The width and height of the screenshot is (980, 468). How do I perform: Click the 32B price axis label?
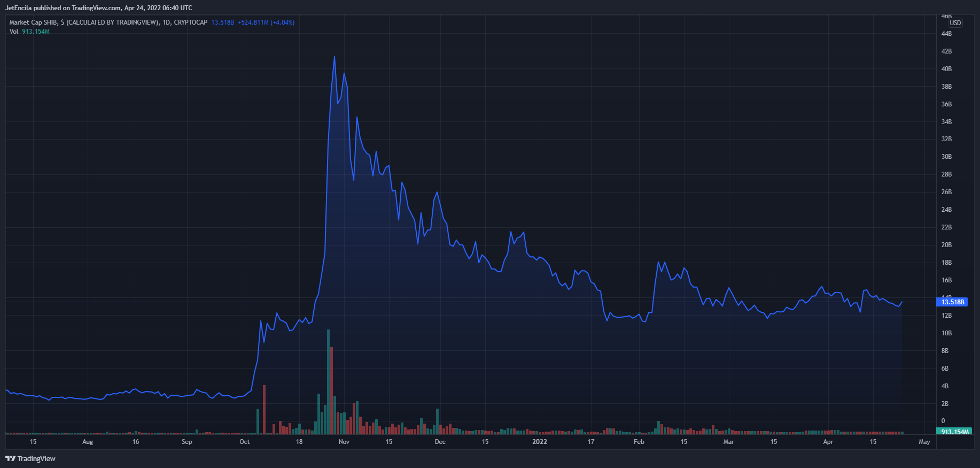pyautogui.click(x=946, y=139)
